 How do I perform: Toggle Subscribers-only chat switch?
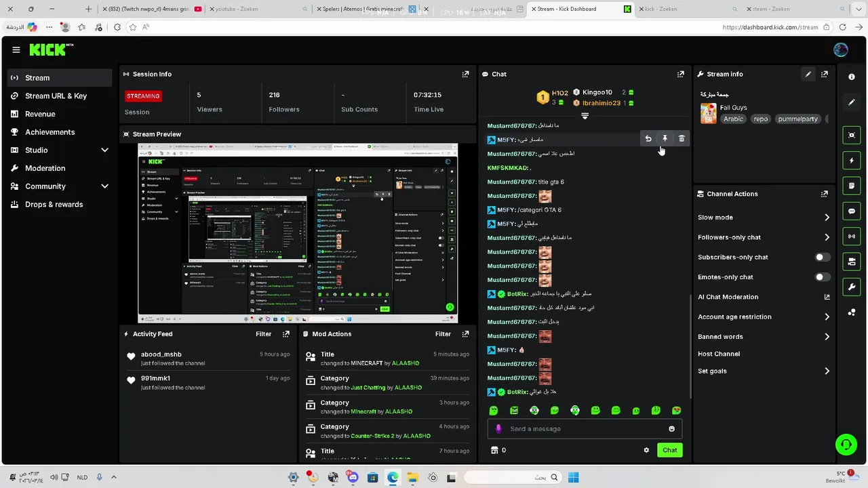[822, 258]
